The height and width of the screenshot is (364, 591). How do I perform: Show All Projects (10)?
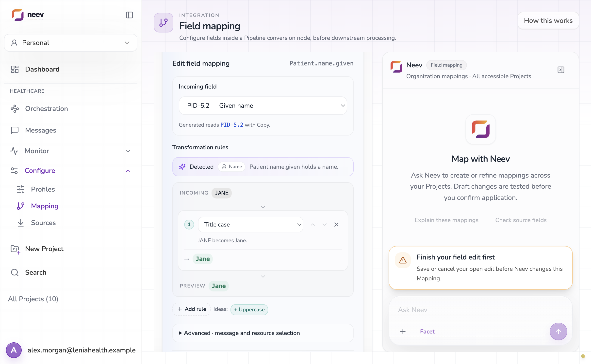click(33, 299)
